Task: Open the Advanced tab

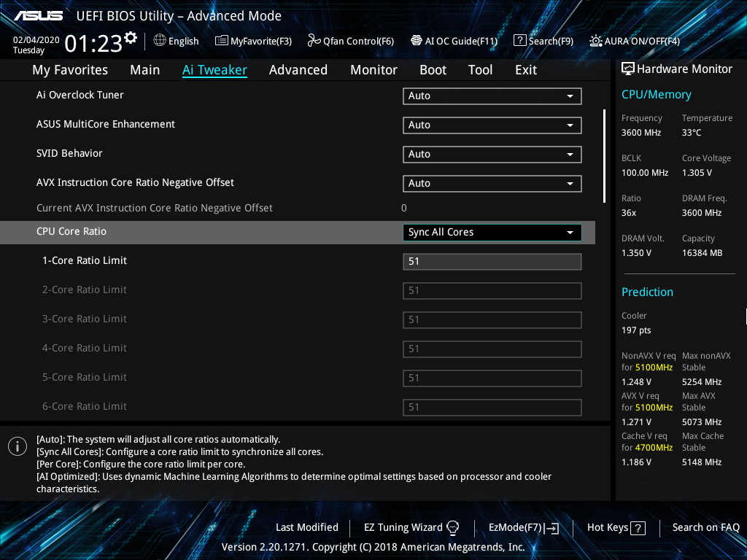Action: (298, 70)
